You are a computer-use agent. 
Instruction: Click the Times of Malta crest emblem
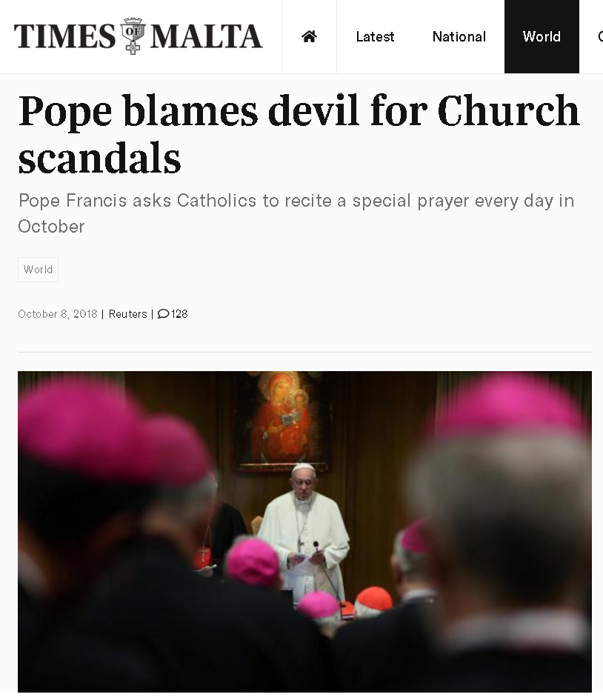click(133, 36)
